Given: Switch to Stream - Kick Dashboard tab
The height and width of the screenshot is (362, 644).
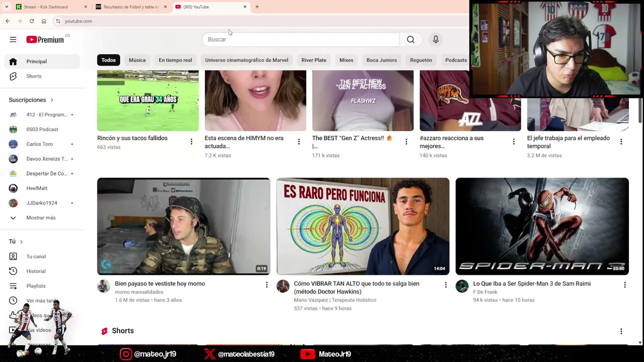Looking at the screenshot, I should [x=50, y=7].
